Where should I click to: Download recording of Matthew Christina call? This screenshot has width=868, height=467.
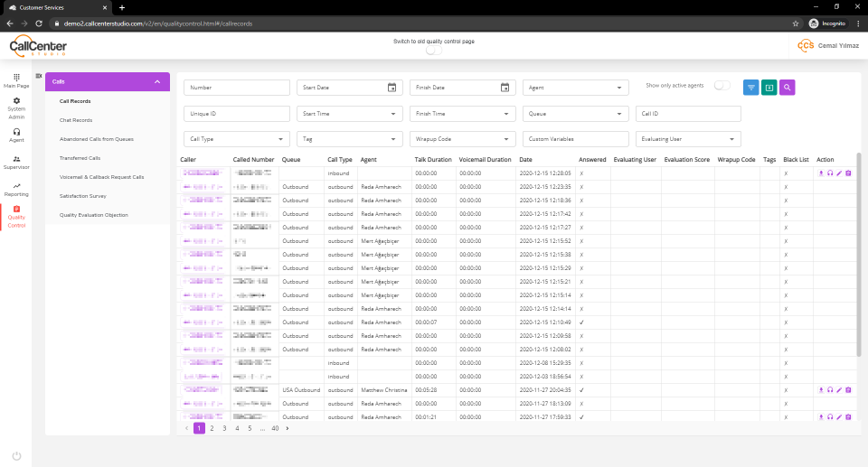(x=821, y=390)
